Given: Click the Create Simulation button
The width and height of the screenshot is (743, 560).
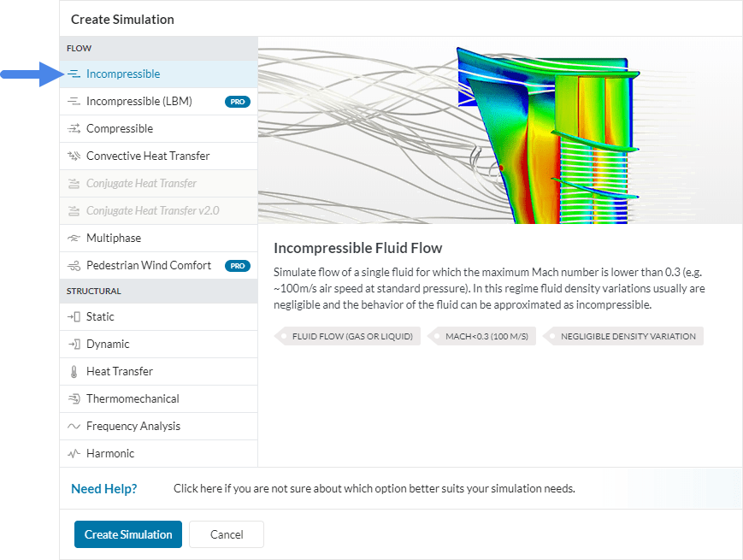Looking at the screenshot, I should pos(127,533).
